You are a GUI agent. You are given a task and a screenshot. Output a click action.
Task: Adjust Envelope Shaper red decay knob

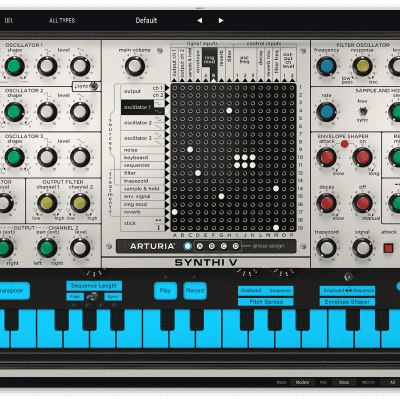point(326,203)
